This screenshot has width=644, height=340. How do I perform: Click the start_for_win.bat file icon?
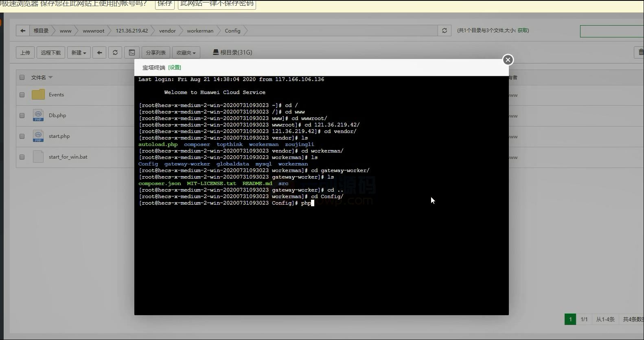pyautogui.click(x=38, y=157)
